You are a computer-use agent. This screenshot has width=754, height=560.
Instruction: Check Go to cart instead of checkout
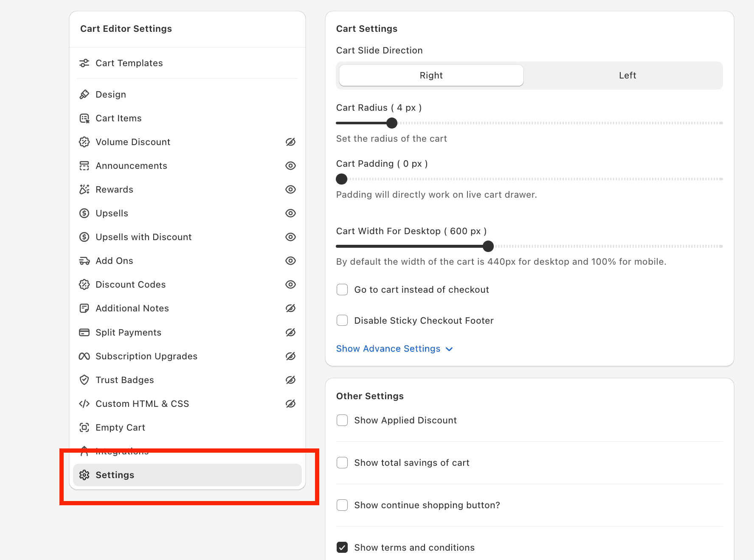(342, 290)
